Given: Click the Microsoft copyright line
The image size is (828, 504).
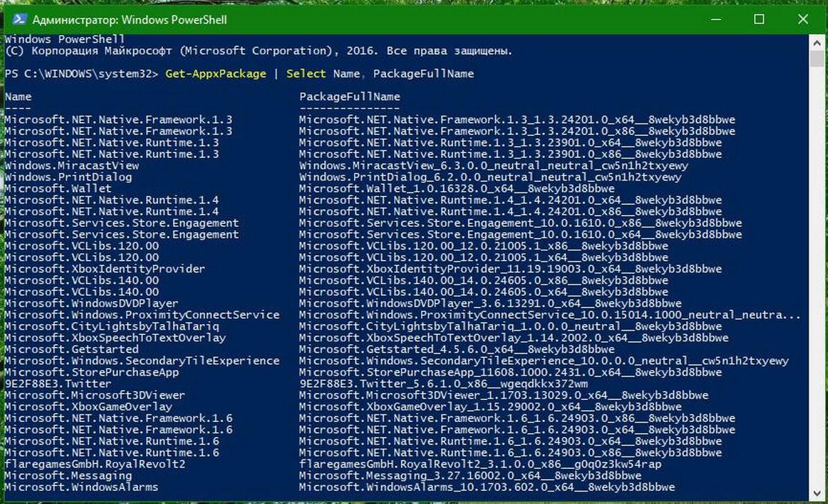Looking at the screenshot, I should pyautogui.click(x=259, y=51).
